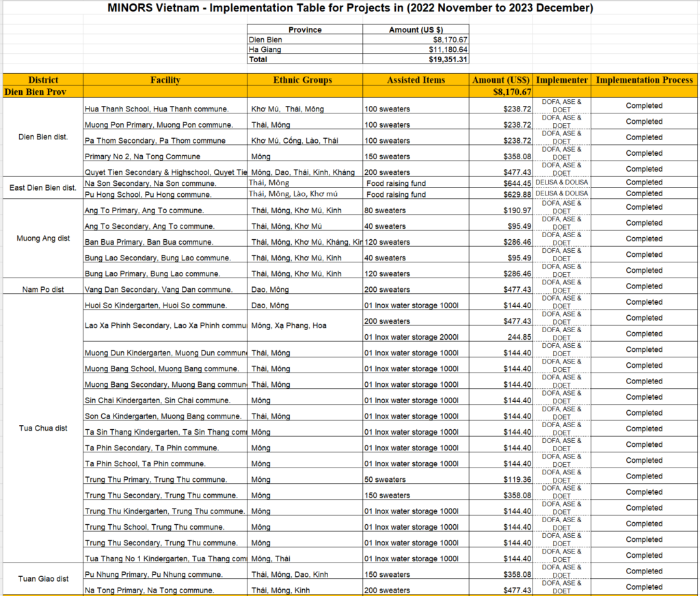The width and height of the screenshot is (700, 596).
Task: Select the 'Lao Xa Phinh Secondary' facility cell
Action: (x=165, y=326)
